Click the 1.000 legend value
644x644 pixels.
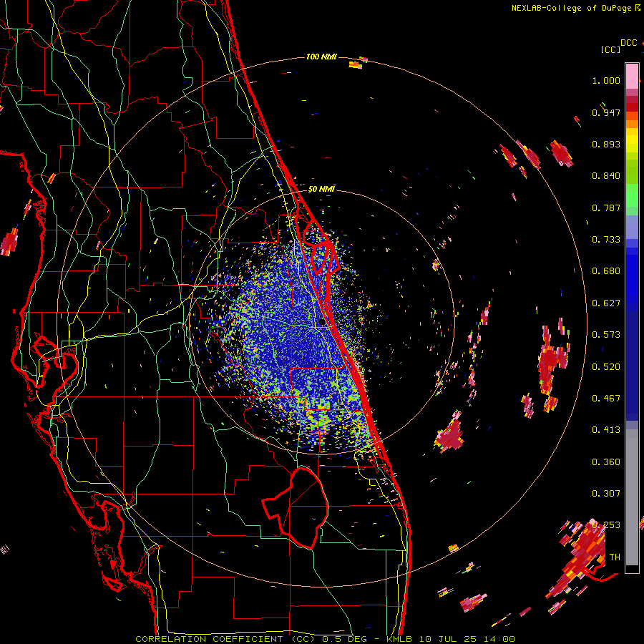[x=606, y=80]
